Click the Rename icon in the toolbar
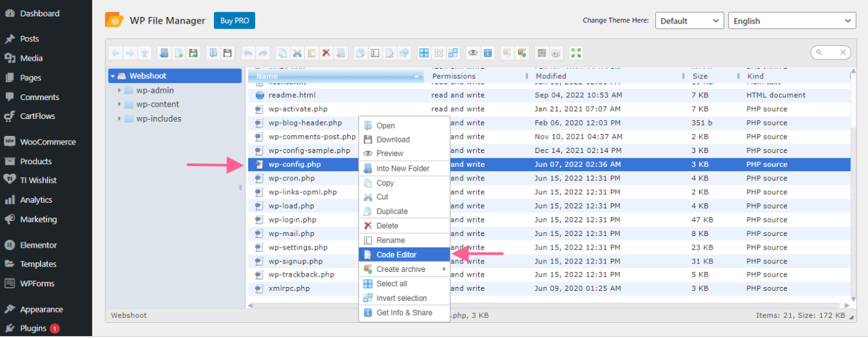868x338 pixels. [x=375, y=53]
